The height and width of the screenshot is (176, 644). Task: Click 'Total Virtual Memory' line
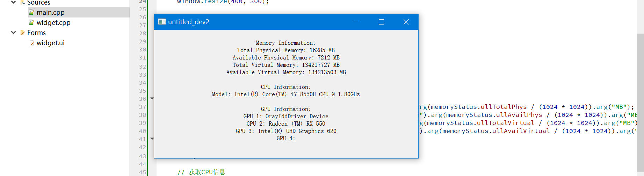pyautogui.click(x=286, y=65)
